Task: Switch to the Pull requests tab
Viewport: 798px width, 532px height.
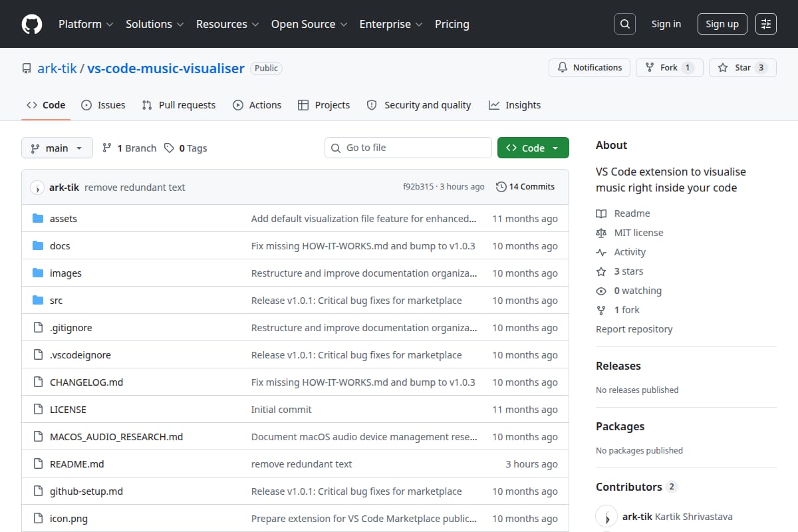Action: tap(179, 105)
